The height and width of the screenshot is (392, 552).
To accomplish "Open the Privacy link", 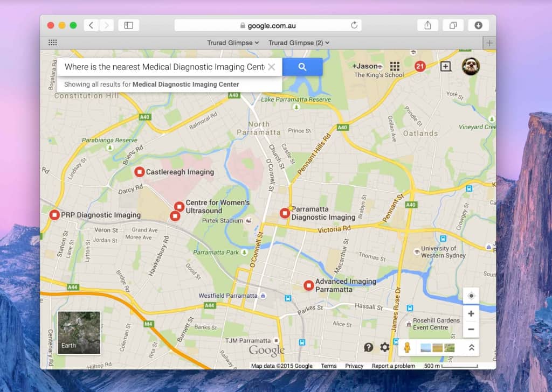I will pyautogui.click(x=354, y=366).
